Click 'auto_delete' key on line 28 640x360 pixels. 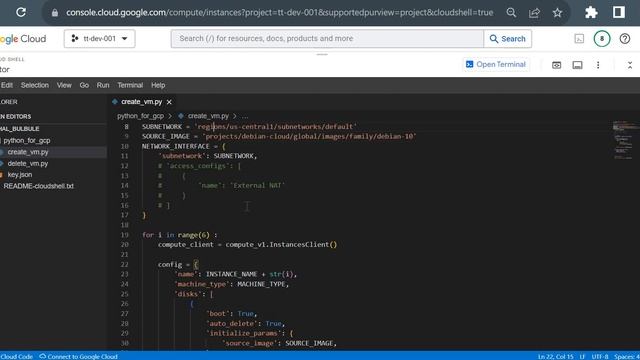click(x=232, y=323)
